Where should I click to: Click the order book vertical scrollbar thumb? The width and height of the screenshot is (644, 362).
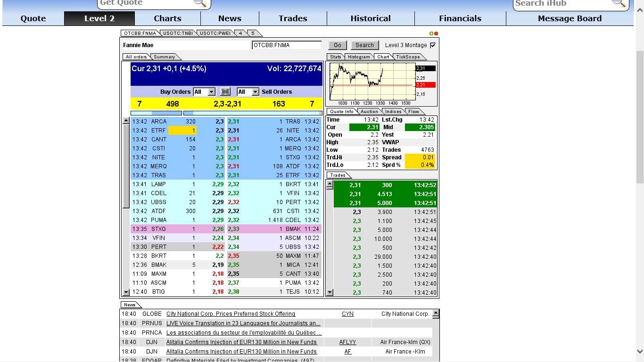[x=126, y=166]
